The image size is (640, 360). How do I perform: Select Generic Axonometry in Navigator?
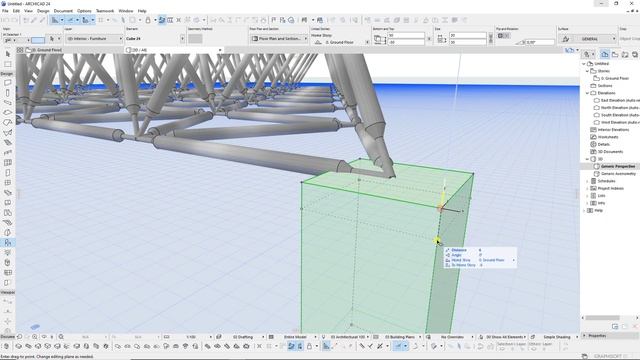pyautogui.click(x=618, y=174)
